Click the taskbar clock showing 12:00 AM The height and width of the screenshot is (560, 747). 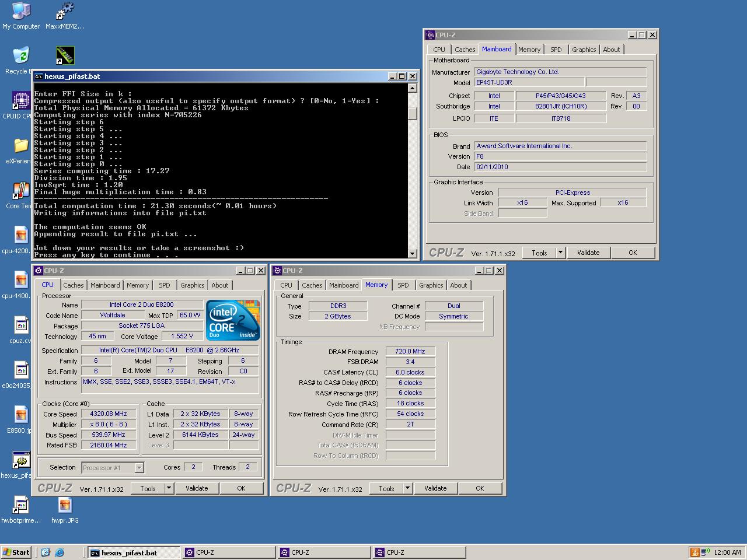pos(727,552)
